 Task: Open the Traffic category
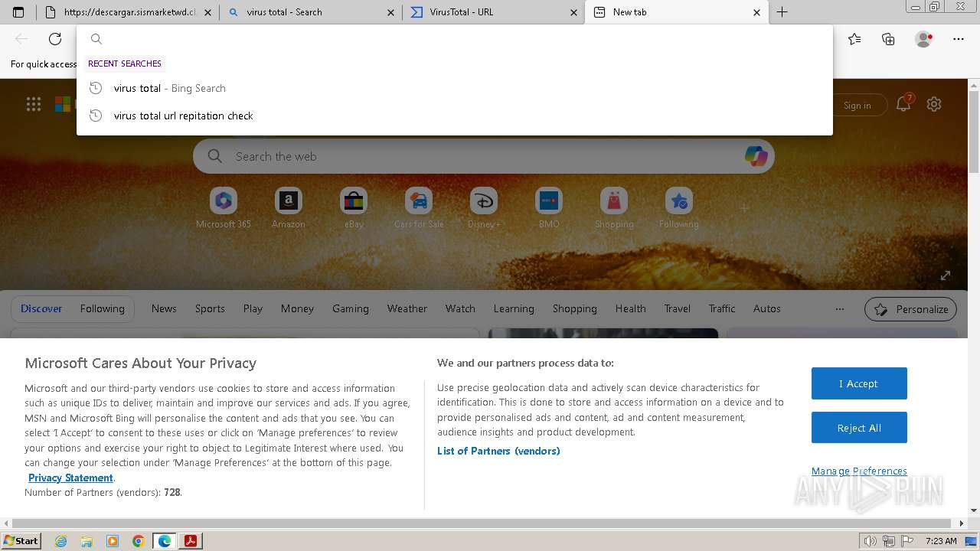click(x=721, y=308)
